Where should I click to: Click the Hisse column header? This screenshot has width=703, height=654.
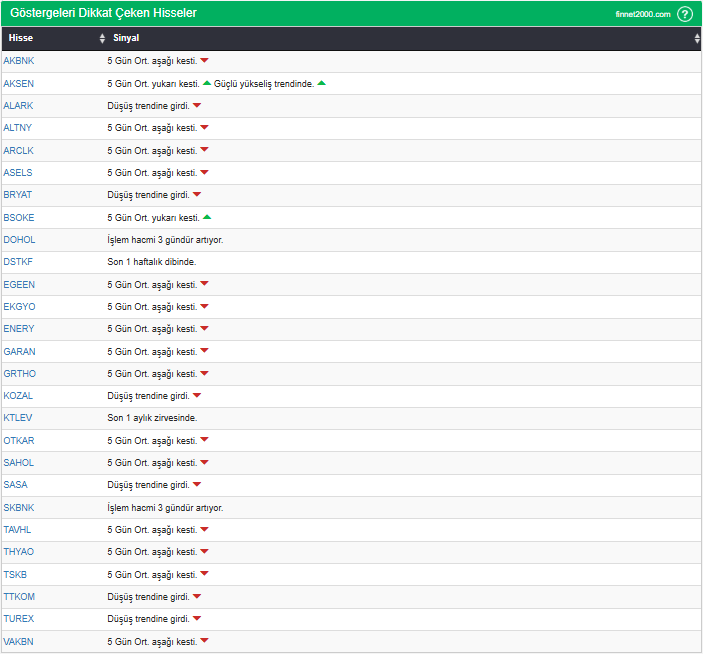coord(21,38)
